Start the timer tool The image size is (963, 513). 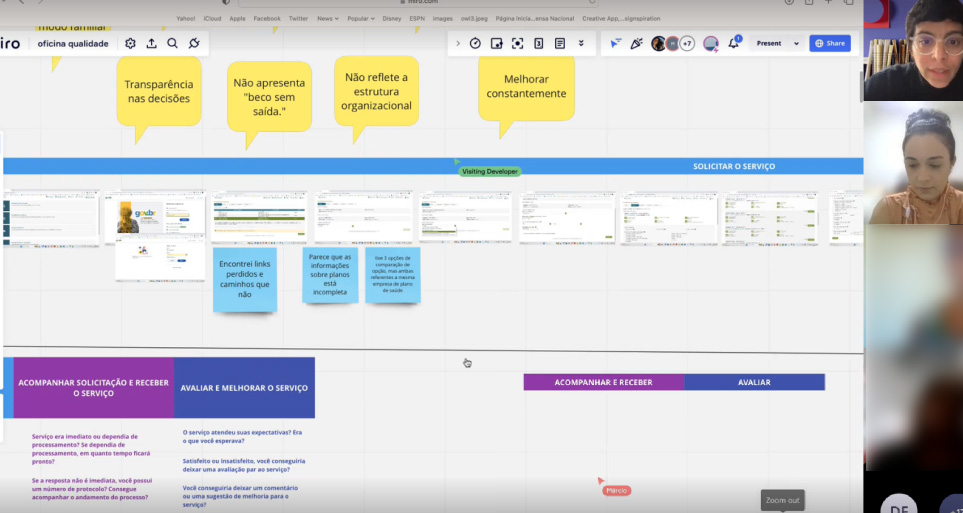click(475, 44)
